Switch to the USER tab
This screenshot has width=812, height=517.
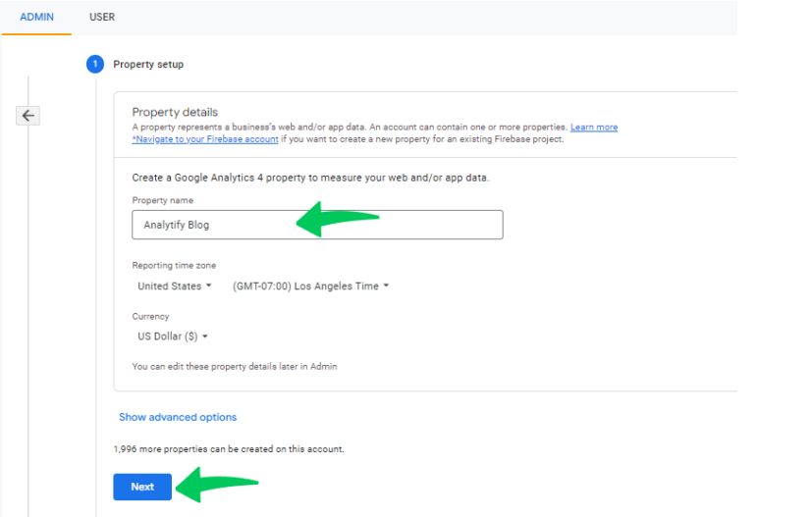[x=102, y=17]
